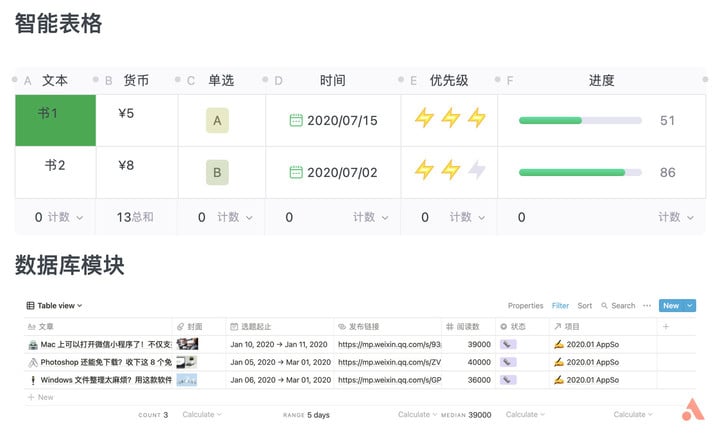Open the Table view switcher dropdown
Screen dimensions: 720x437
[54, 306]
